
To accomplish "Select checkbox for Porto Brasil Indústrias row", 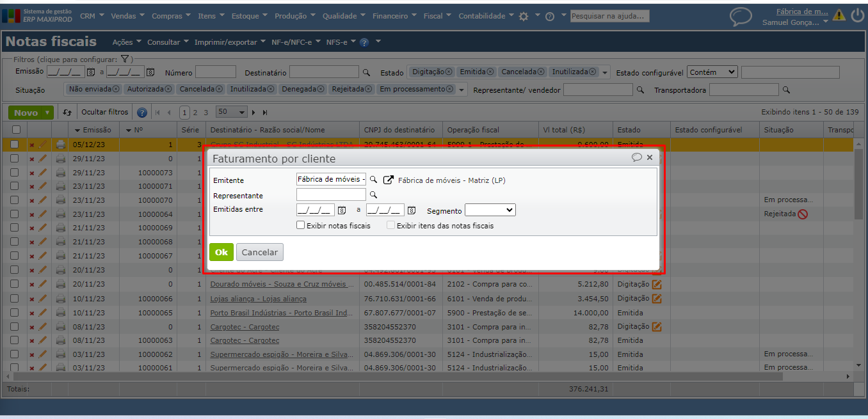I will pos(15,313).
